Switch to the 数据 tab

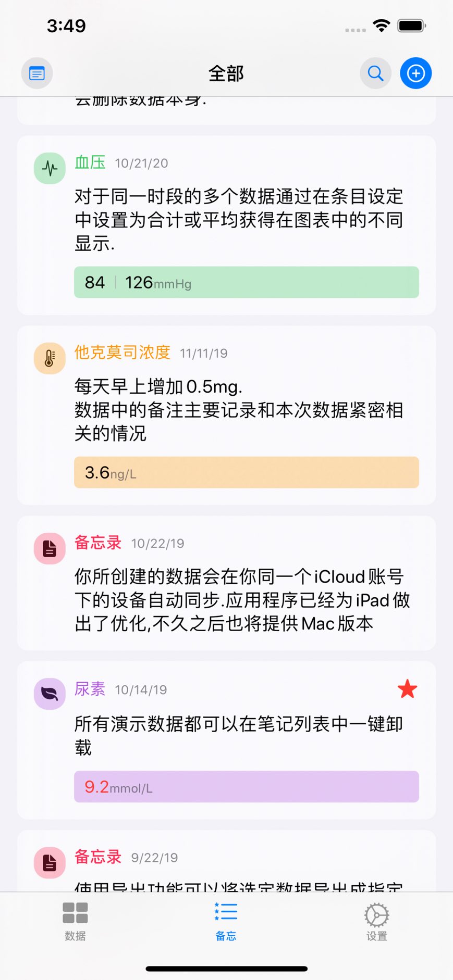point(75,921)
